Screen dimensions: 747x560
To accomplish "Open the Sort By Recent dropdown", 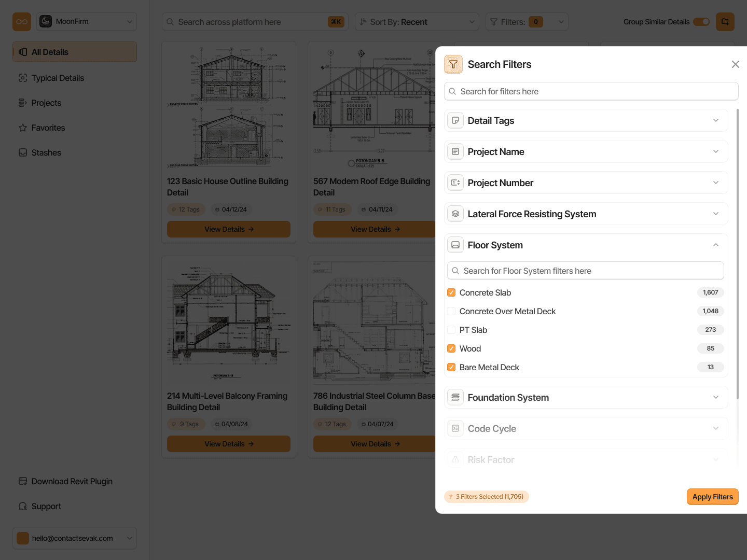I will (x=417, y=22).
